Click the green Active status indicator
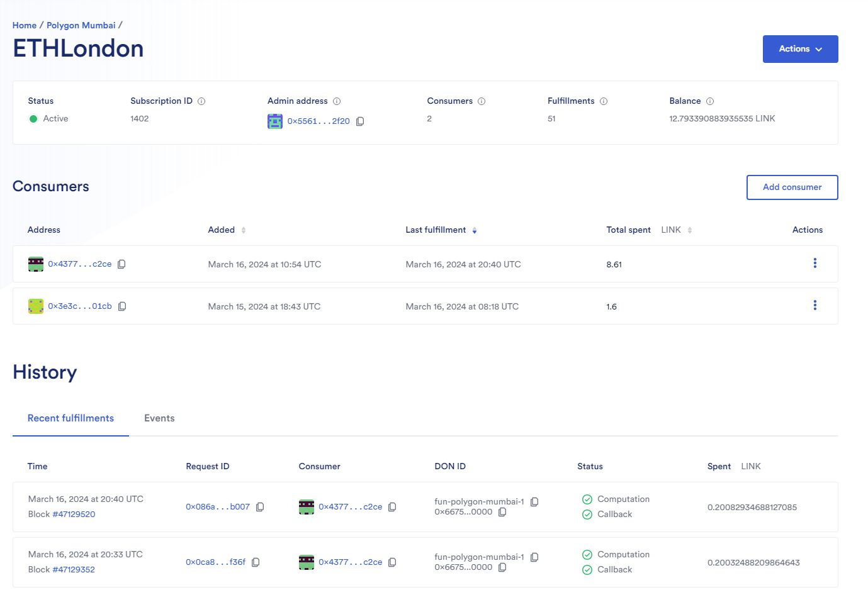 pyautogui.click(x=33, y=119)
